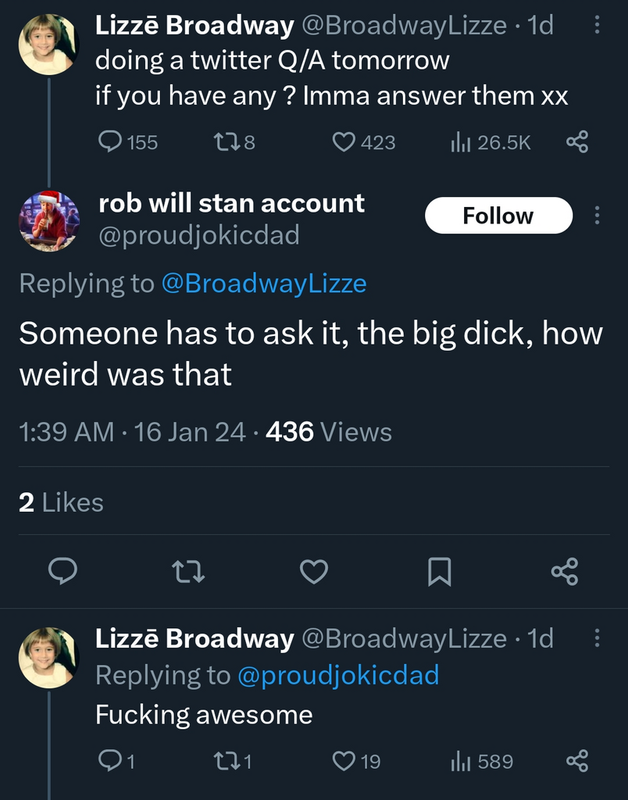Open @BroadwayLizze link in 'Replying to'
This screenshot has width=628, height=800.
click(x=264, y=284)
